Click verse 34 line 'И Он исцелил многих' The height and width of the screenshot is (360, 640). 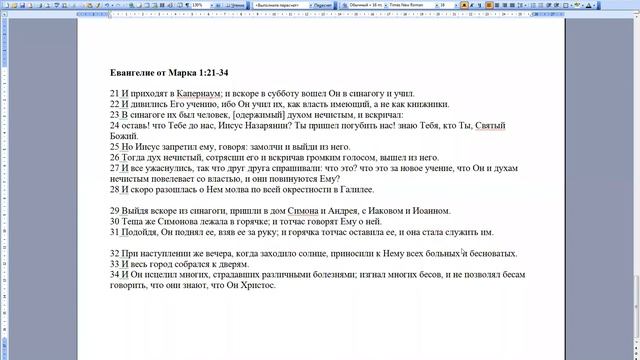(x=318, y=274)
